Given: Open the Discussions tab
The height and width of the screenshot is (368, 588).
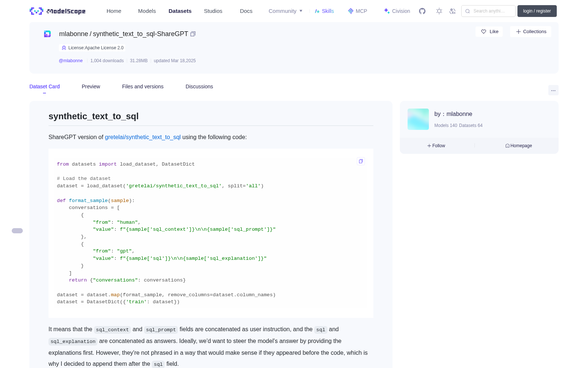Looking at the screenshot, I should 199,86.
